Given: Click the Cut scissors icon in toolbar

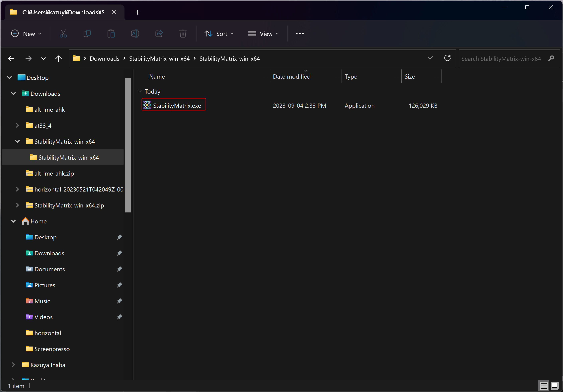Looking at the screenshot, I should coord(63,34).
